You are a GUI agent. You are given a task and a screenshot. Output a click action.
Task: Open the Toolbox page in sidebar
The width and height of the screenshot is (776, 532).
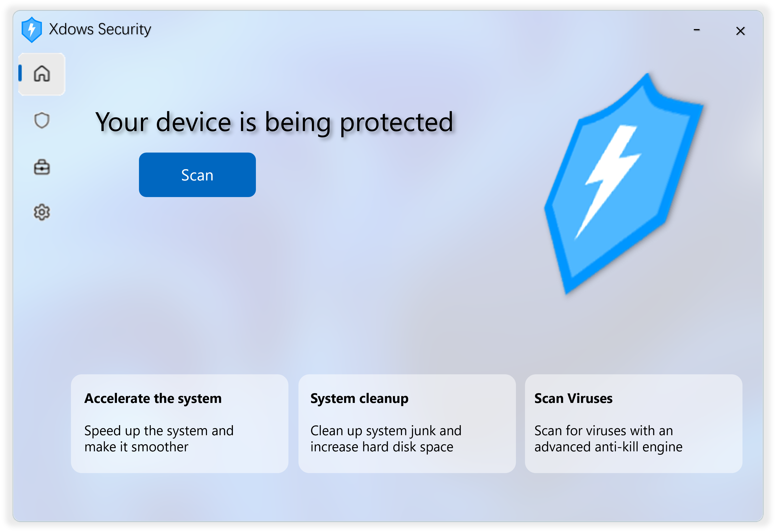pyautogui.click(x=42, y=167)
